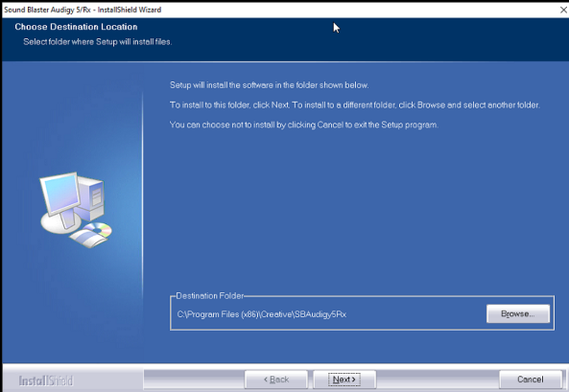Cancel the Sound Blaster setup

coord(531,380)
